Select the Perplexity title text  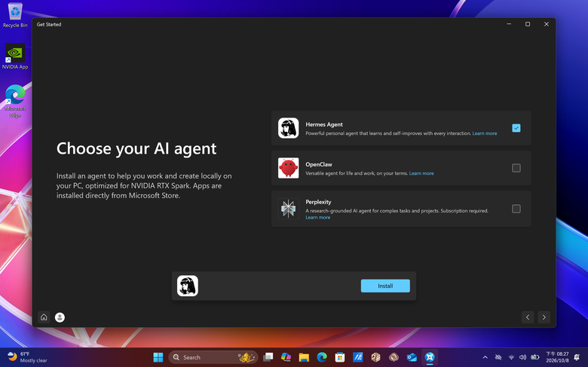pos(318,202)
